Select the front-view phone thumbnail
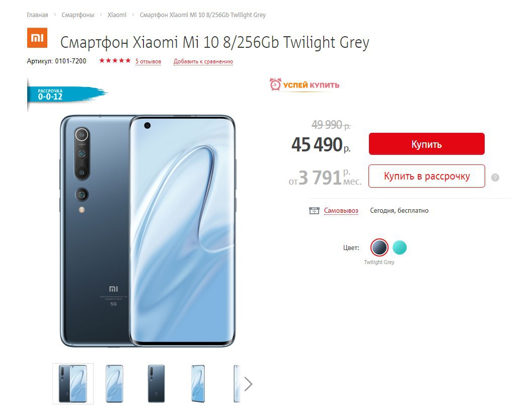Image resolution: width=530 pixels, height=420 pixels. [114, 383]
